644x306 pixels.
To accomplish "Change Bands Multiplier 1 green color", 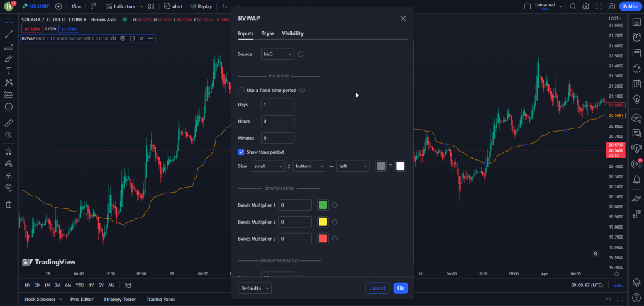I will click(x=323, y=205).
